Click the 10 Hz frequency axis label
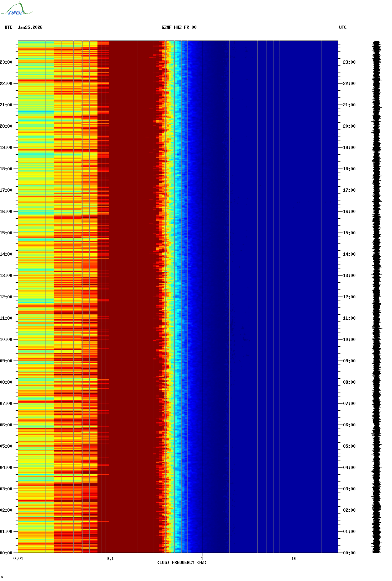The height and width of the screenshot is (581, 392). point(294,559)
